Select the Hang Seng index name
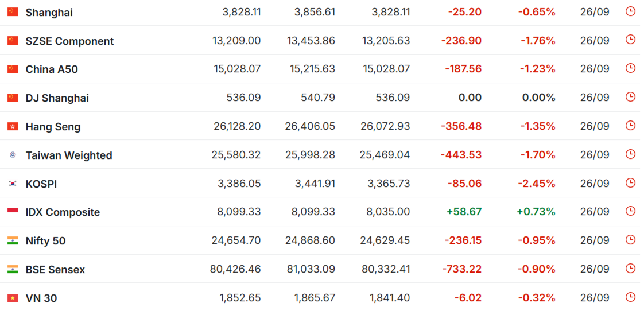Viewport: 644px width, 311px height. tap(53, 127)
